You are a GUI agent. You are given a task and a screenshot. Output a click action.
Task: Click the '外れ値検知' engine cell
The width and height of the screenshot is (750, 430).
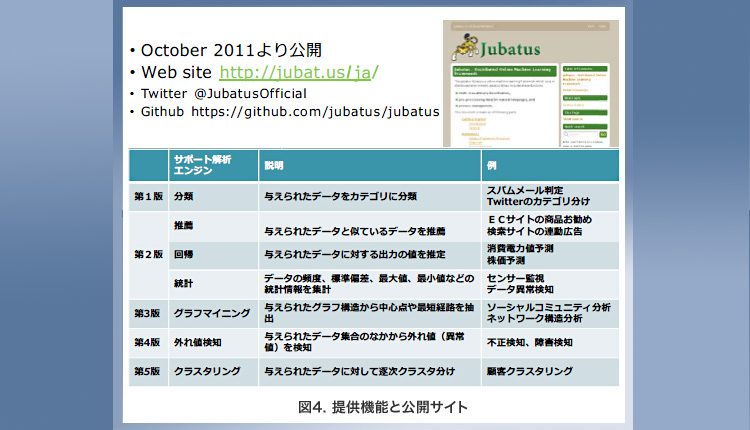(x=213, y=343)
